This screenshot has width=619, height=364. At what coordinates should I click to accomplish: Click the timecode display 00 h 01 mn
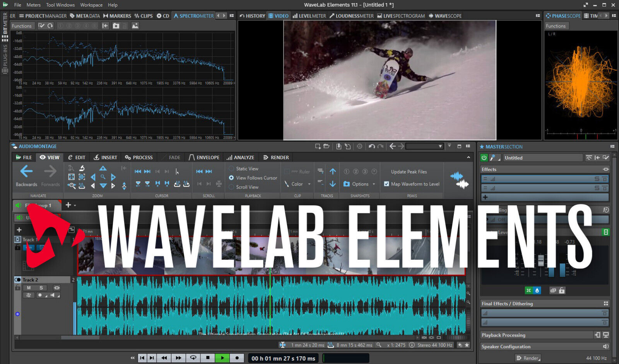coord(283,359)
